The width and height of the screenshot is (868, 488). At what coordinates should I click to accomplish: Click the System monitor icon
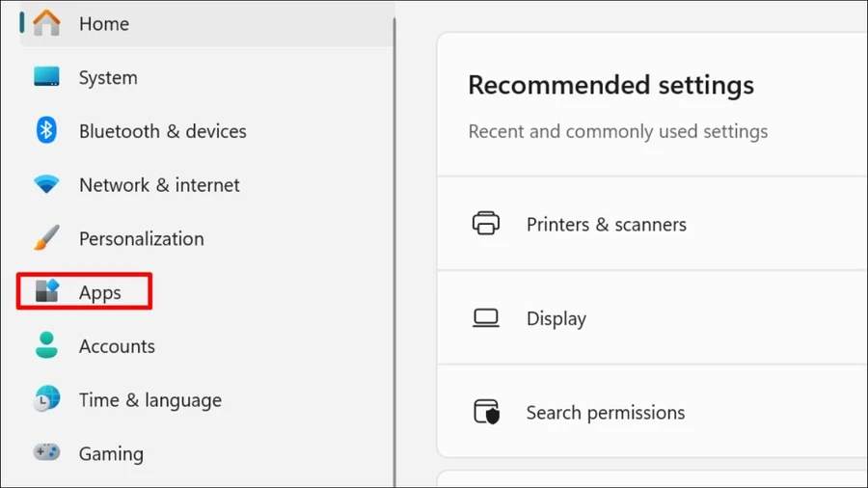(x=46, y=76)
